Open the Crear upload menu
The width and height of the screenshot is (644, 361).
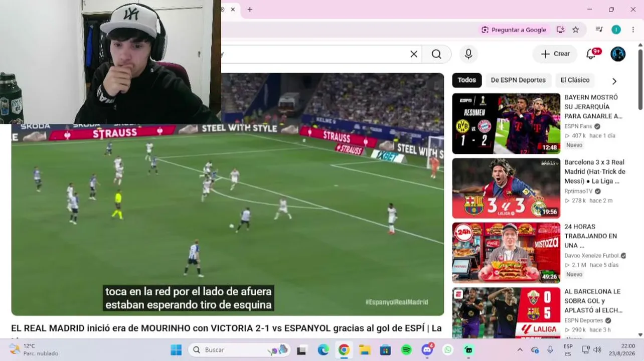[555, 54]
